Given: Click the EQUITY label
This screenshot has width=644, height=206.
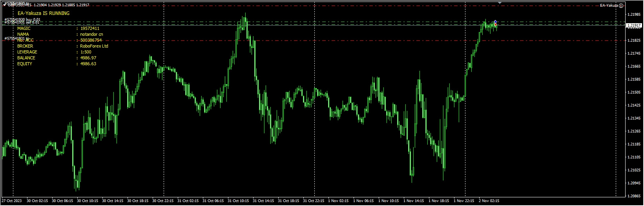Looking at the screenshot, I should point(25,64).
